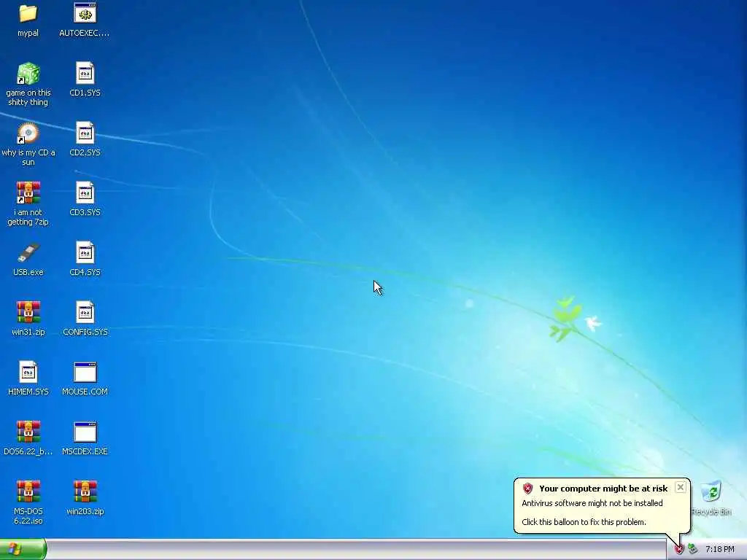Click 'Your computer might be at risk' balloon title
The width and height of the screenshot is (747, 560).
coord(603,489)
